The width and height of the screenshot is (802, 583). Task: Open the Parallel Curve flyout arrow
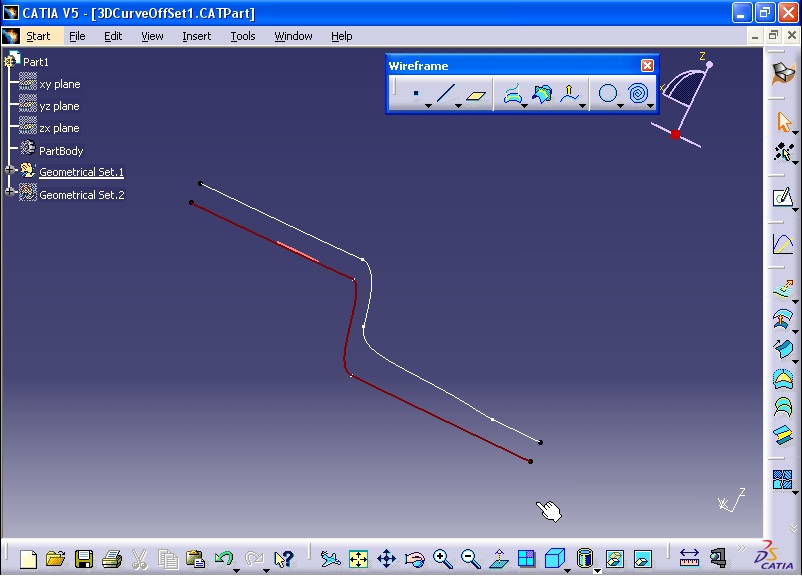(583, 106)
